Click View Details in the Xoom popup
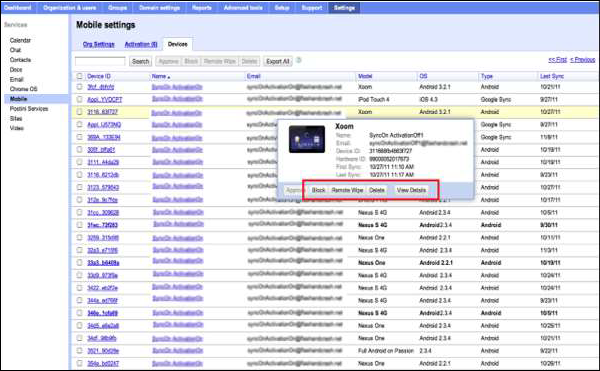Image resolution: width=600 pixels, height=371 pixels. (411, 190)
